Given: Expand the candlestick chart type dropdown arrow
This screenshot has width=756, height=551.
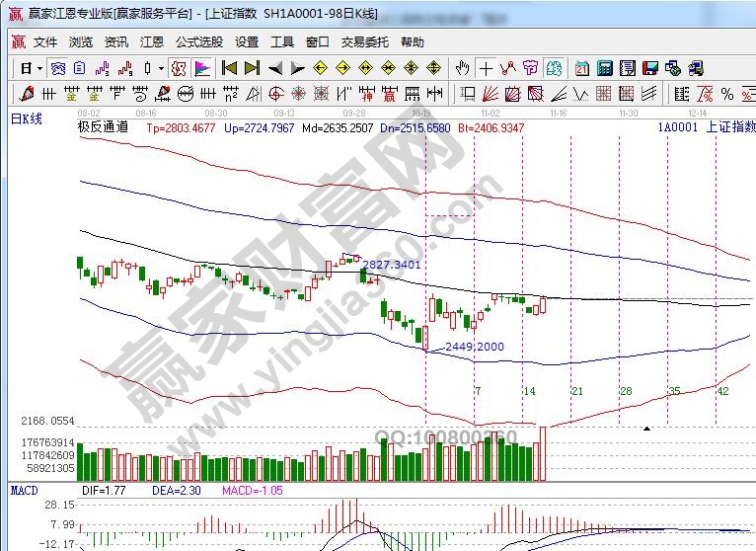Looking at the screenshot, I should point(162,68).
